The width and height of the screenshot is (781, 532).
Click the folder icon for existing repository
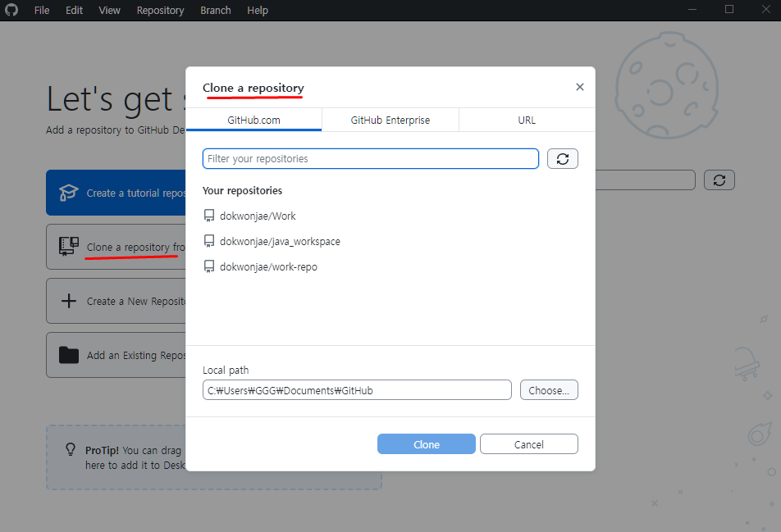[69, 355]
